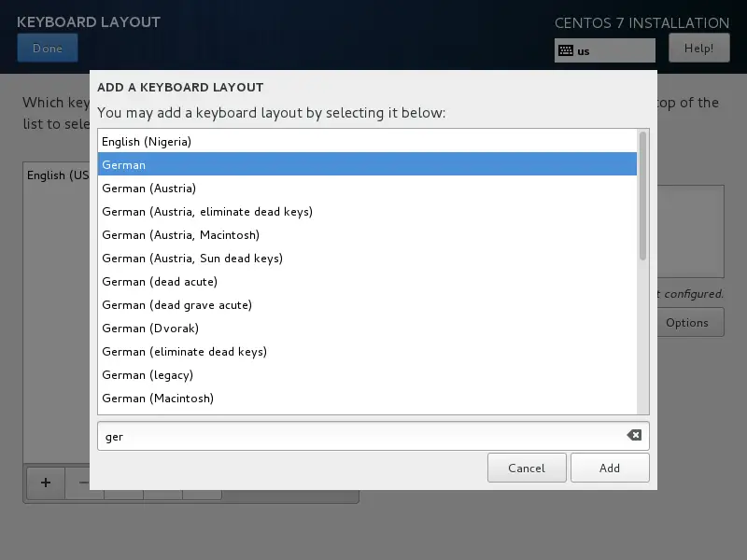Click the keyboard icon in the us indicator
Screen dimensions: 747x560
click(566, 50)
